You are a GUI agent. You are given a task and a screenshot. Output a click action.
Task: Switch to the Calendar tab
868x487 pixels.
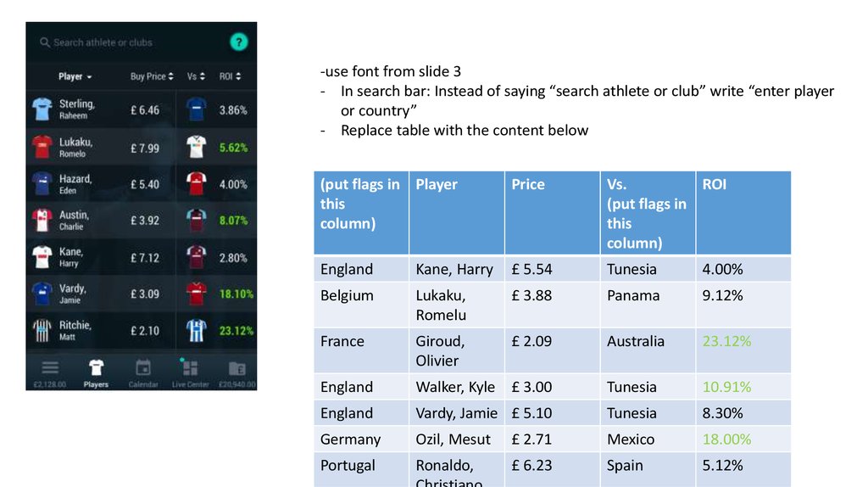click(x=143, y=372)
